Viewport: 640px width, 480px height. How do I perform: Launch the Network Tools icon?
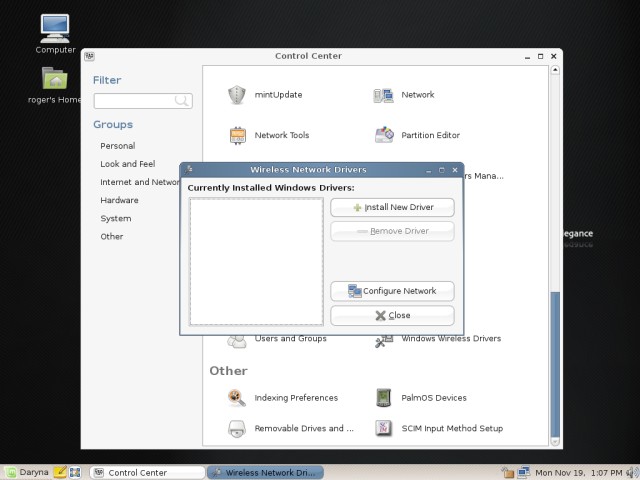tap(237, 136)
